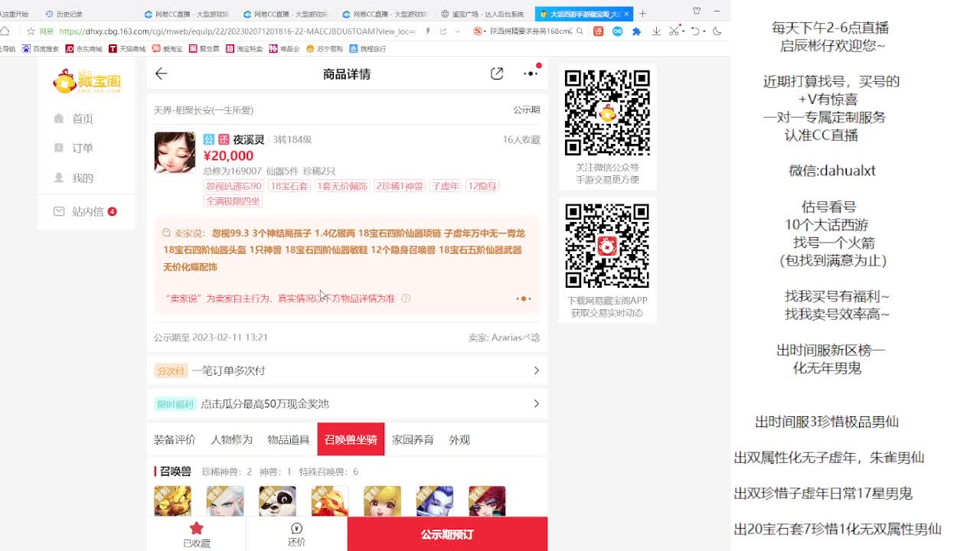The image size is (980, 551).
Task: Open a new browser tab with plus
Action: [642, 14]
